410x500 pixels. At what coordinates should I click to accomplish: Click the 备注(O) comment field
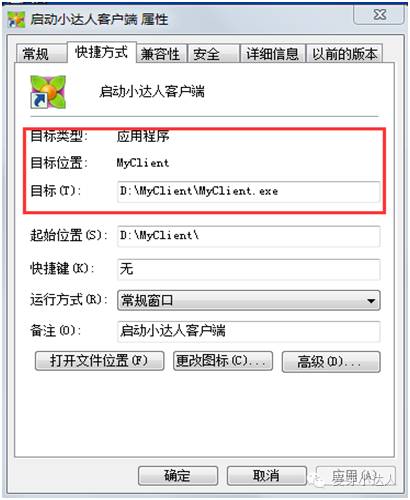click(x=248, y=331)
